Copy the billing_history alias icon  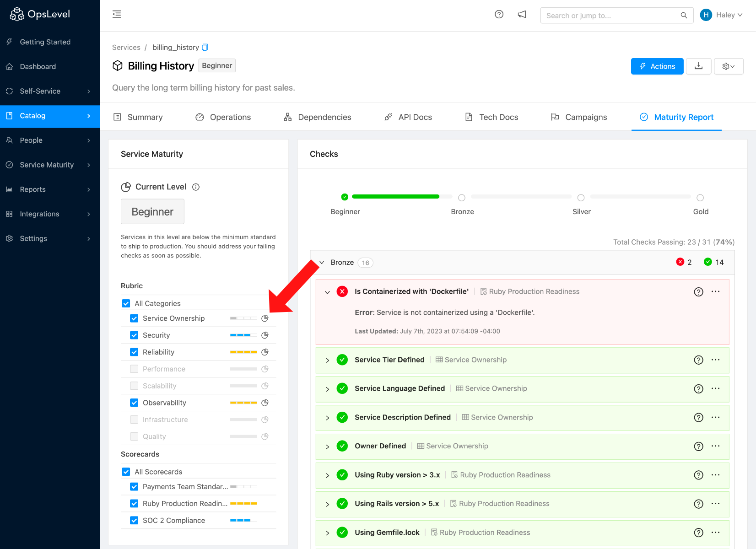[x=205, y=47]
